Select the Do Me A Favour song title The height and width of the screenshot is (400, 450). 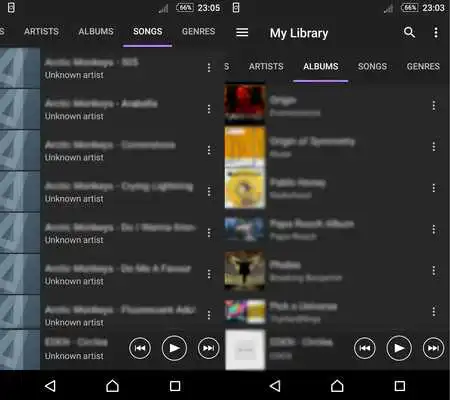pos(118,269)
